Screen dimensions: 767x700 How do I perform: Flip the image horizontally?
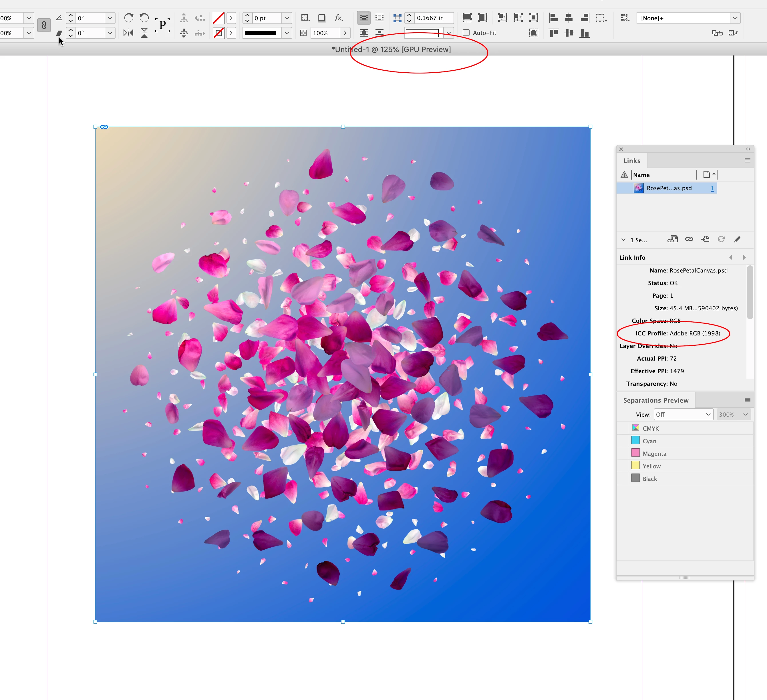tap(129, 33)
